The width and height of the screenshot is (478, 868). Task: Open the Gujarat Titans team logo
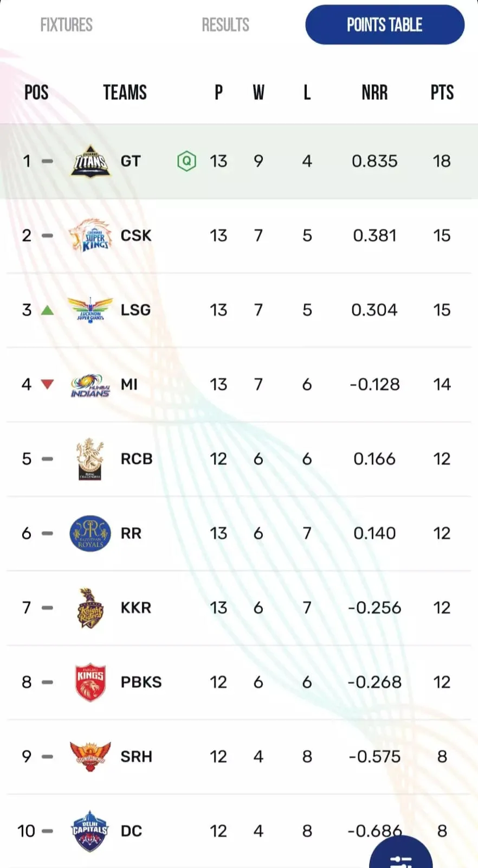pyautogui.click(x=91, y=161)
